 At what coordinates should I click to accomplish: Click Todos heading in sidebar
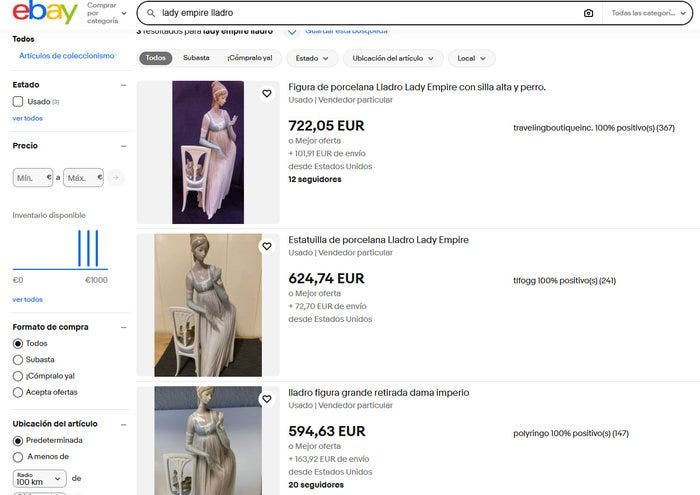[23, 39]
